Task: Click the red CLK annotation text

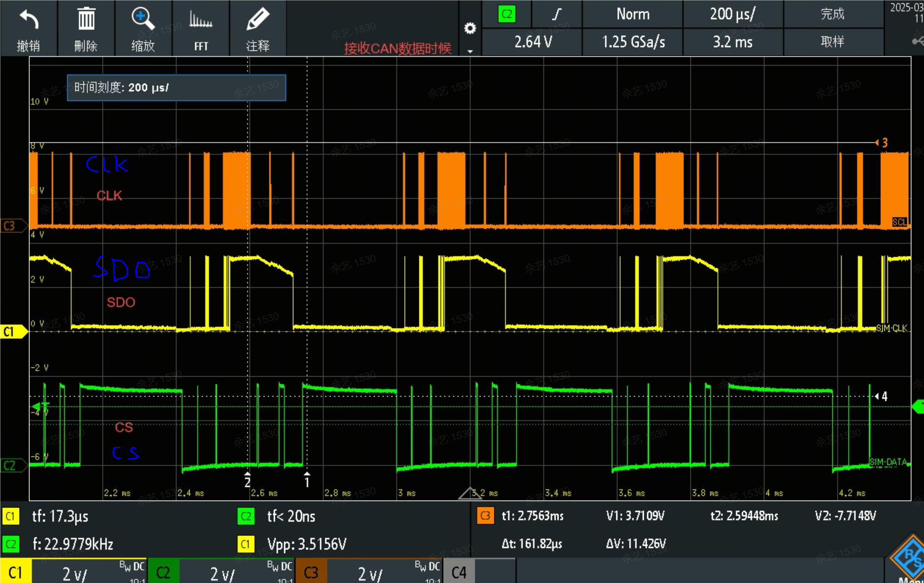Action: point(109,196)
